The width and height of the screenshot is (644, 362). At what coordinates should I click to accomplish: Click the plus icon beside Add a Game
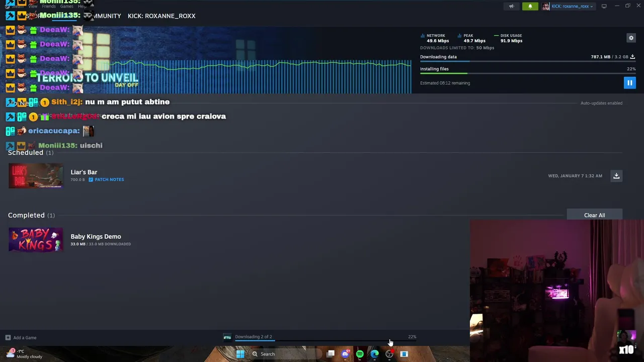click(x=8, y=338)
